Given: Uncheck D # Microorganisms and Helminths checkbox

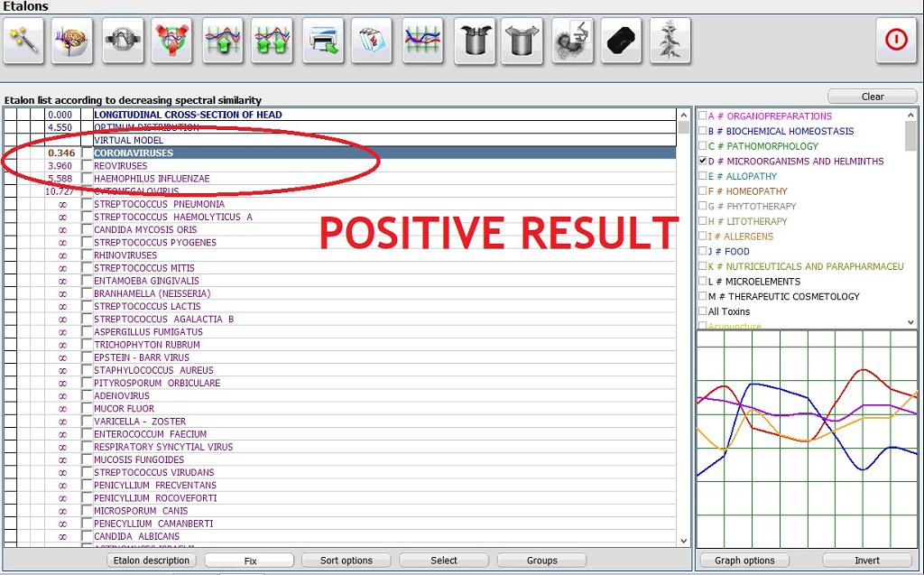Looking at the screenshot, I should 703,161.
